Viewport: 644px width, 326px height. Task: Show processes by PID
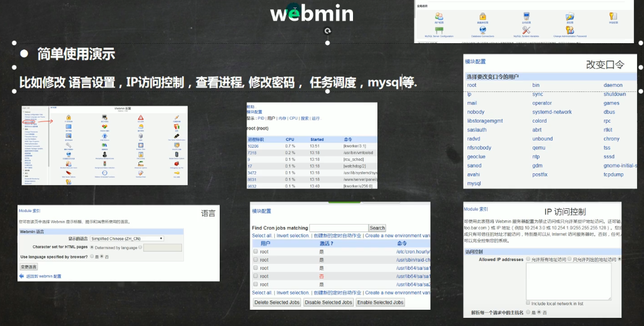(x=261, y=118)
